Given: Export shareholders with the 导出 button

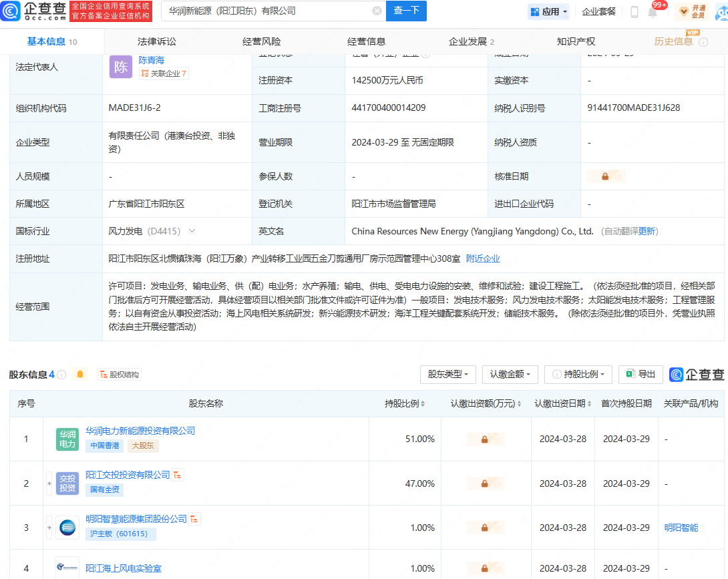Looking at the screenshot, I should point(641,374).
